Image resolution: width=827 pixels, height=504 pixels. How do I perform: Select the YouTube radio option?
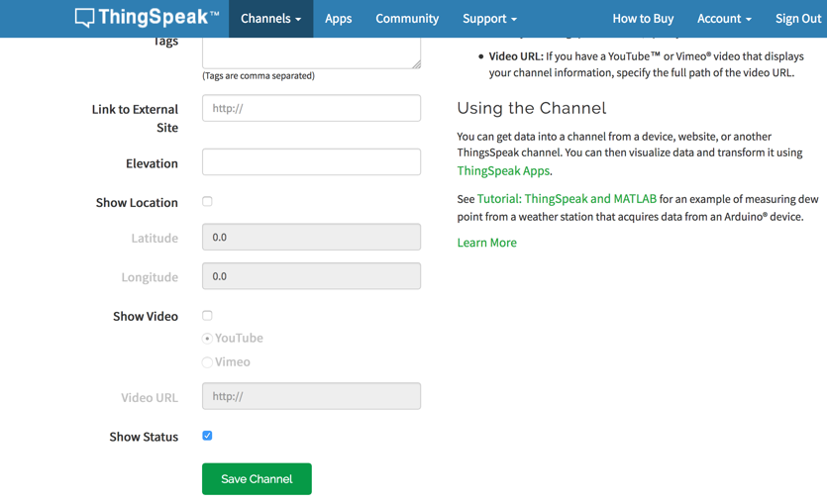207,339
